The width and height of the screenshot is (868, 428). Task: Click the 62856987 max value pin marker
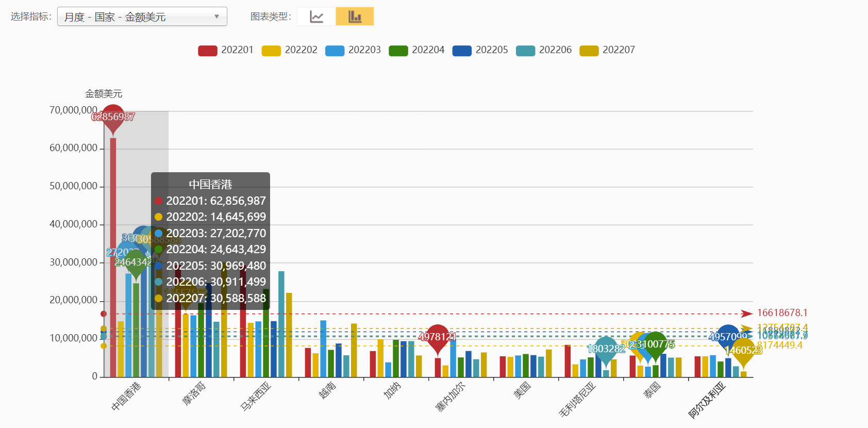(x=113, y=117)
